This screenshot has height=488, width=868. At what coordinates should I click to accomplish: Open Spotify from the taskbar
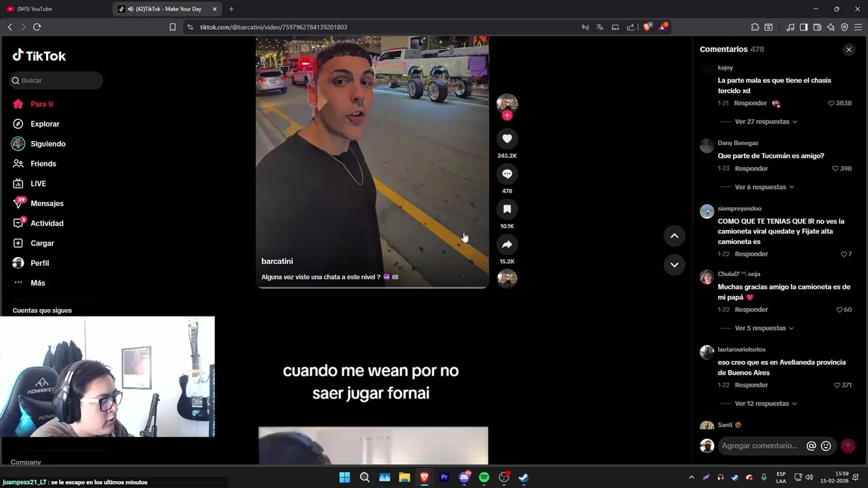pos(484,477)
